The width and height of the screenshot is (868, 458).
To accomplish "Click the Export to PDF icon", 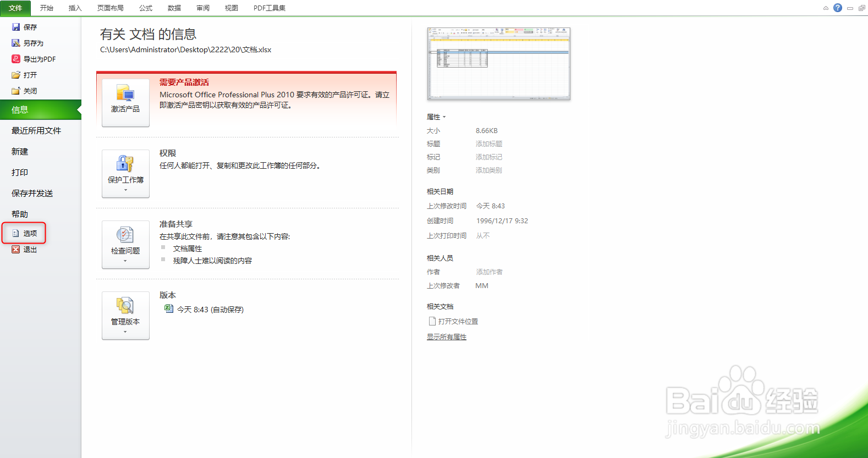I will [x=16, y=59].
